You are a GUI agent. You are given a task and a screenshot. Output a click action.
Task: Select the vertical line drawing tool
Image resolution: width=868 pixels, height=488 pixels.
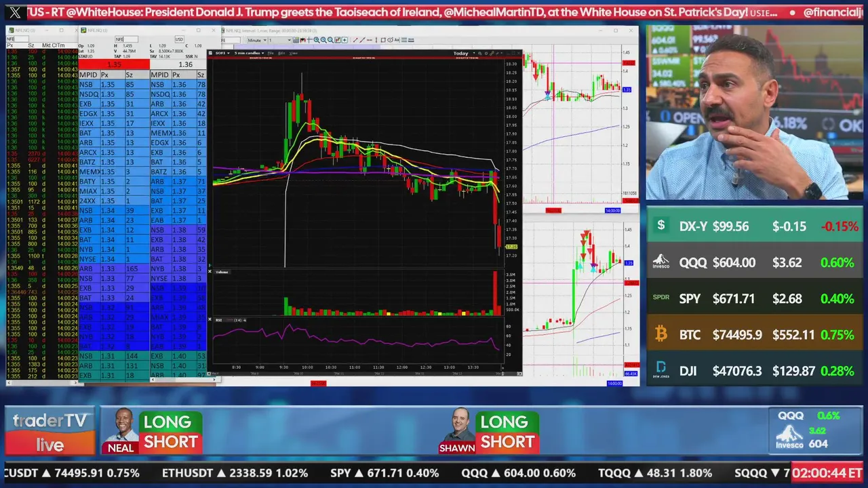coord(376,40)
